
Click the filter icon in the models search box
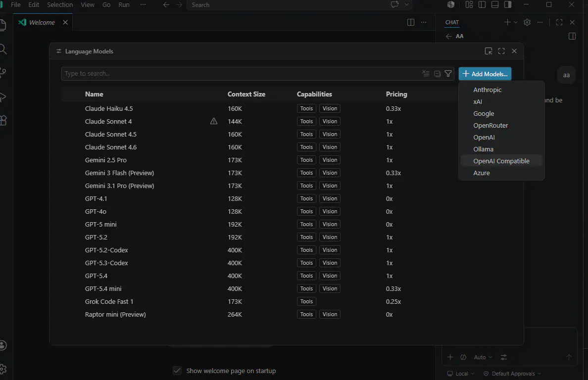pyautogui.click(x=448, y=73)
